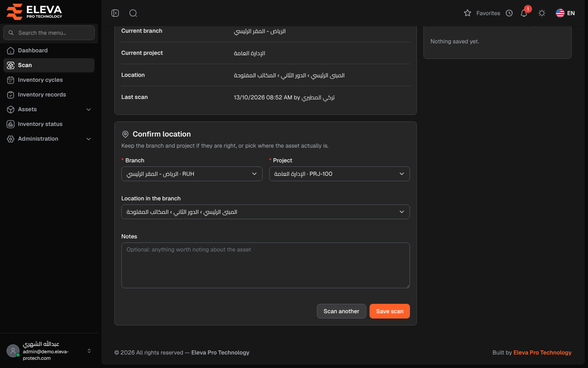The width and height of the screenshot is (588, 368).
Task: Go to Dashboard menu item
Action: point(49,51)
